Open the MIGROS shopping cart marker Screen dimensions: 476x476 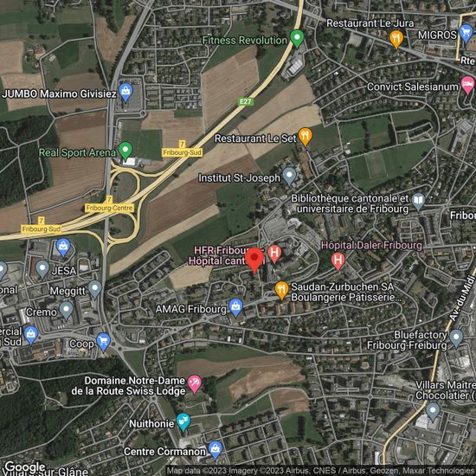point(466,33)
